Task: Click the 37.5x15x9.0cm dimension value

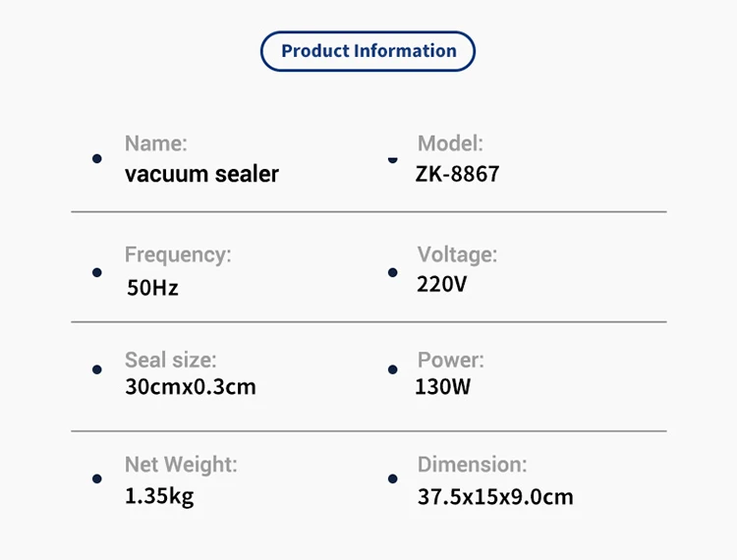Action: tap(495, 496)
